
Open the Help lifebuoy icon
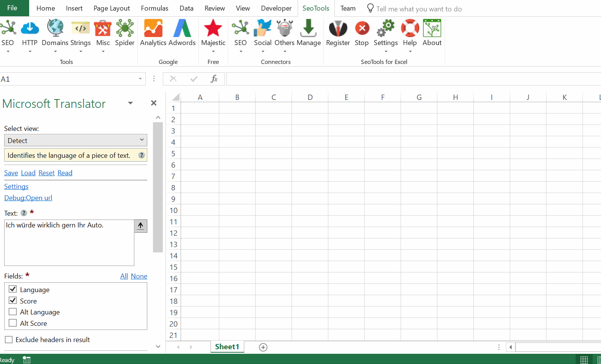point(410,29)
